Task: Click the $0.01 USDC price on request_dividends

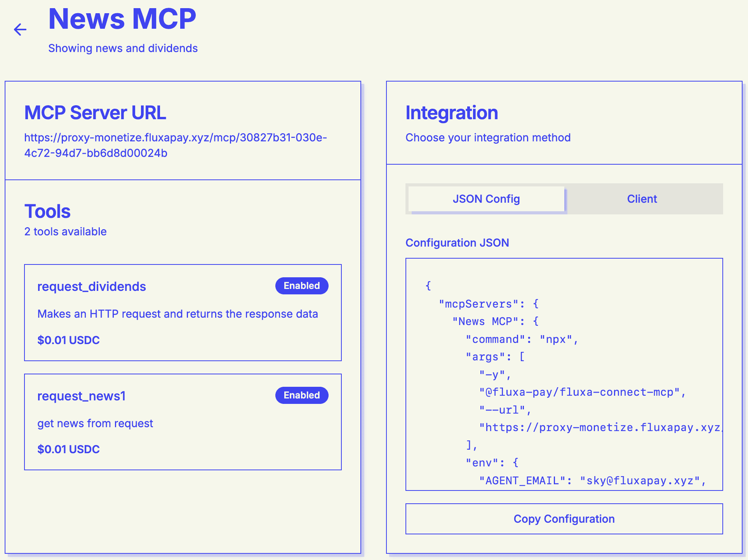Action: coord(68,340)
